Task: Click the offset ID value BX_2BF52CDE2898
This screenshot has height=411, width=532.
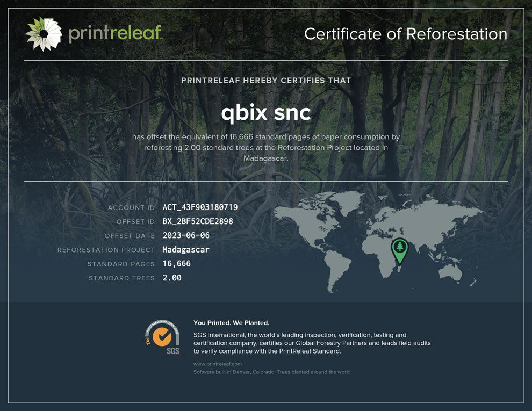Action: [198, 221]
